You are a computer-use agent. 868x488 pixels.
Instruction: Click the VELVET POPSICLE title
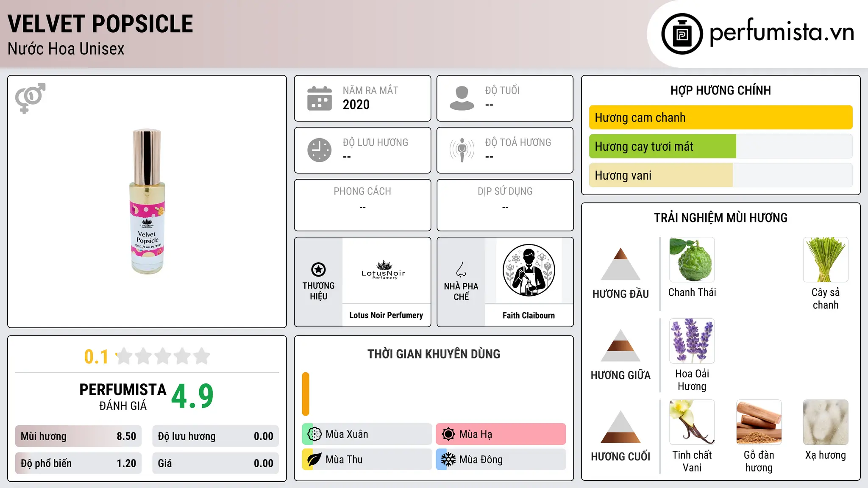point(100,24)
